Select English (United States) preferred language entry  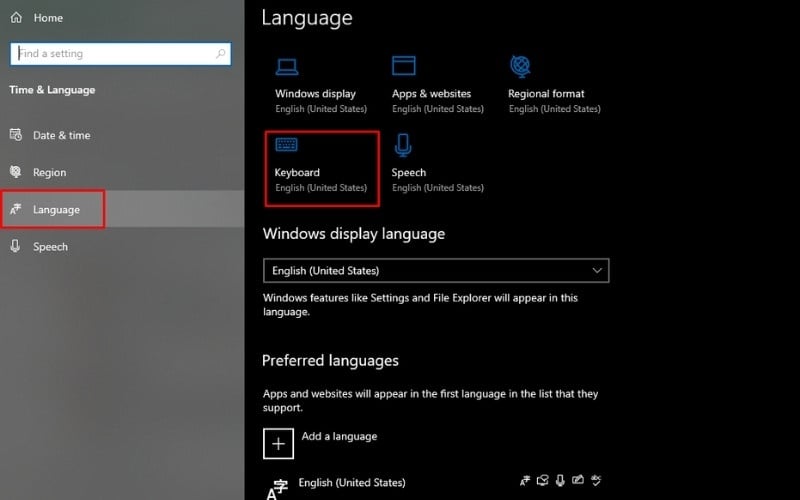(352, 483)
